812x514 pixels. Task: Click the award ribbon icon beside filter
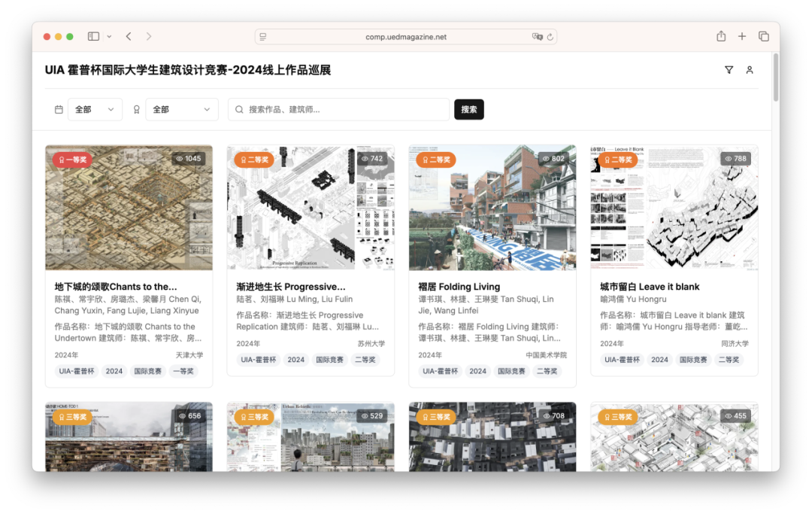(136, 109)
